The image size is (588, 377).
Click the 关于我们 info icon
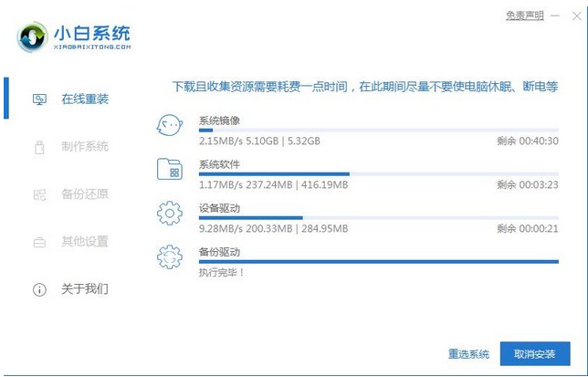pyautogui.click(x=39, y=289)
